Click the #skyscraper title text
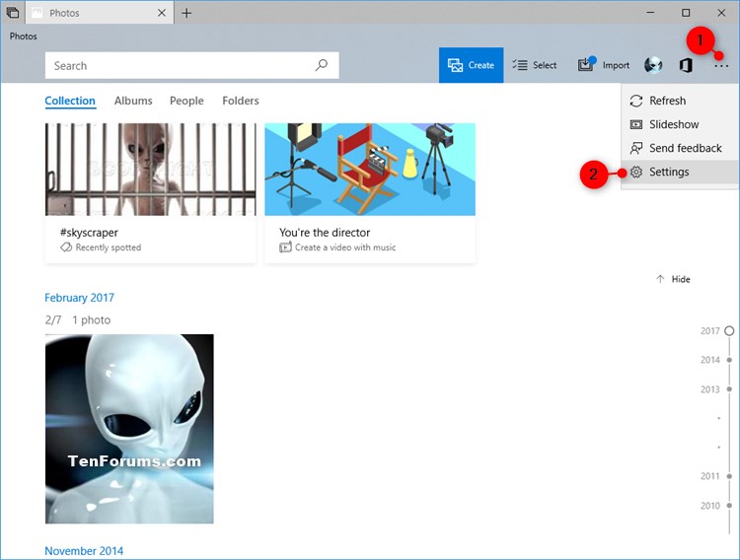 [x=89, y=233]
